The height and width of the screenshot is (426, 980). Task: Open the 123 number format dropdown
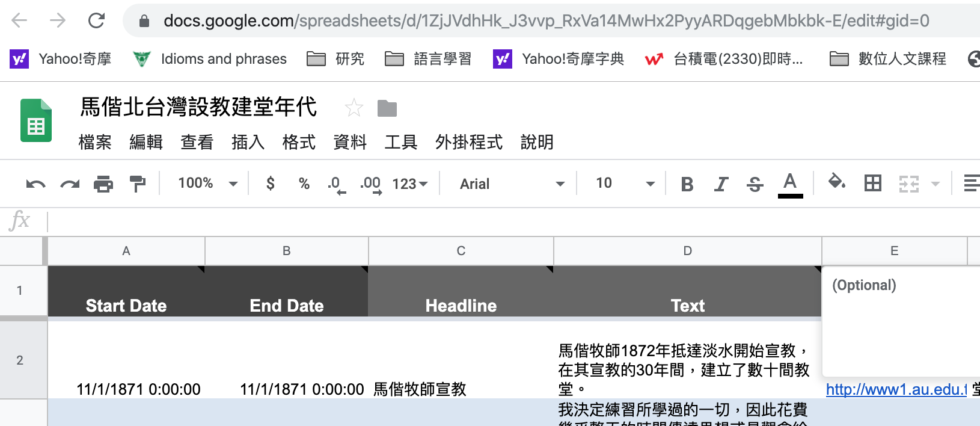click(410, 184)
